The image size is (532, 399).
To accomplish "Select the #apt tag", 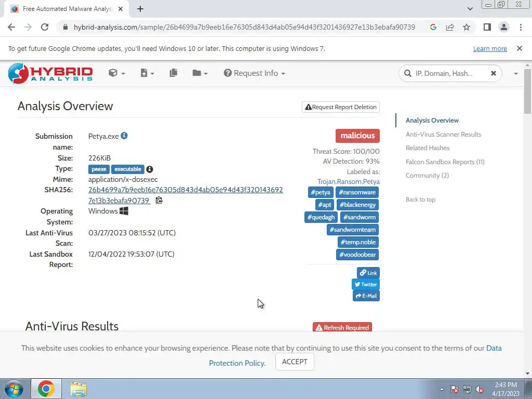I will point(324,205).
